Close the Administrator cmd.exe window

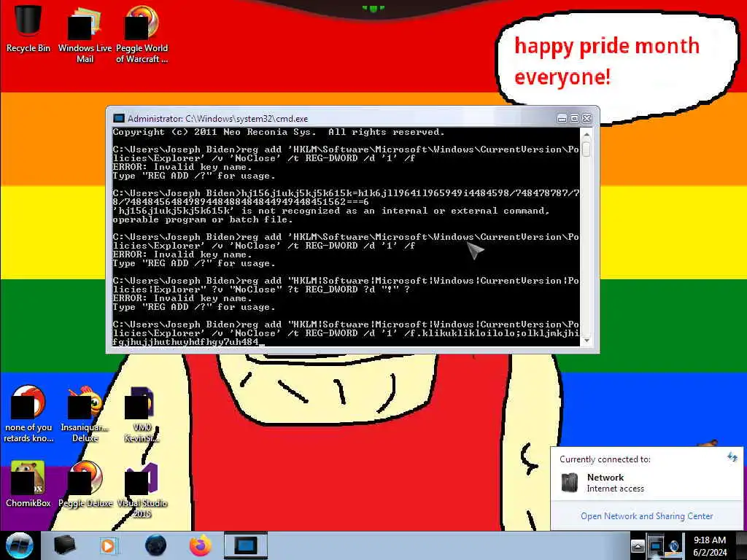pyautogui.click(x=587, y=119)
